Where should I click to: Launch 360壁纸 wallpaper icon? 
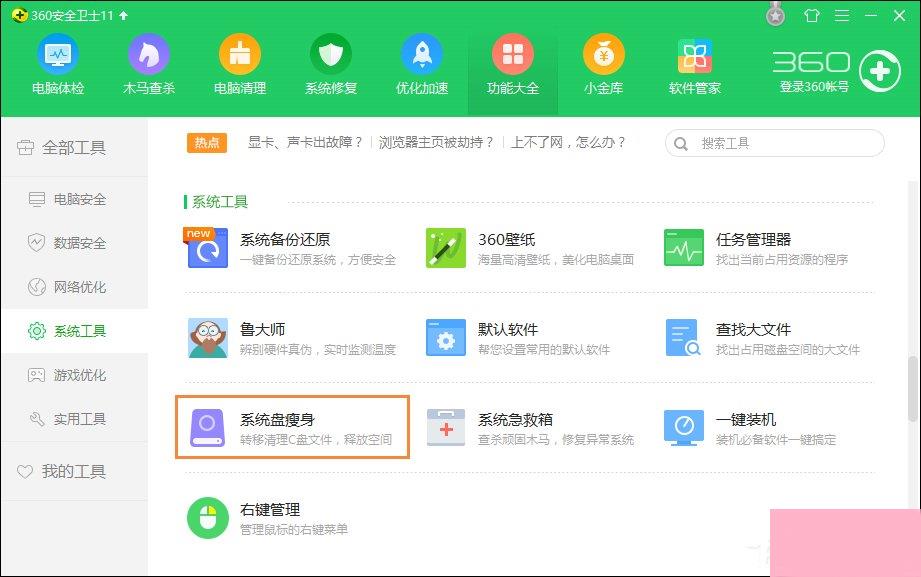pos(446,248)
